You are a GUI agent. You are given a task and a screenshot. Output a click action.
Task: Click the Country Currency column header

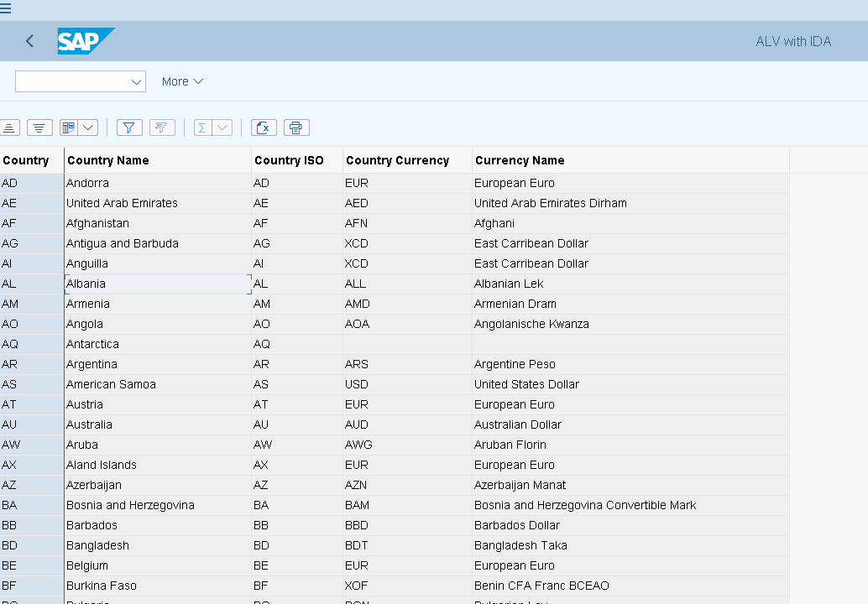click(407, 160)
